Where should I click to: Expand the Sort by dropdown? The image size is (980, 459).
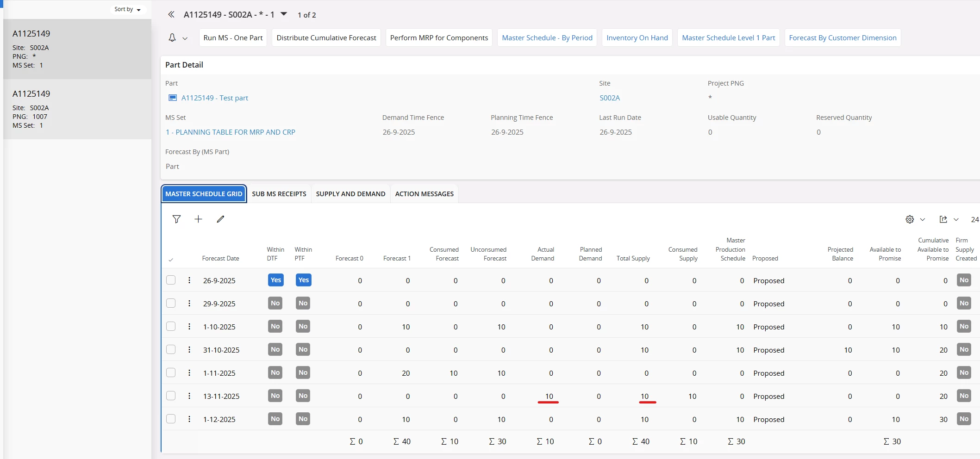tap(128, 9)
